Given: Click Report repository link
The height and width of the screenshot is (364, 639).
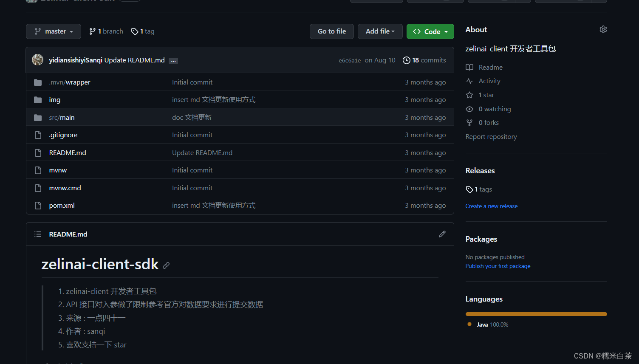Looking at the screenshot, I should tap(491, 137).
